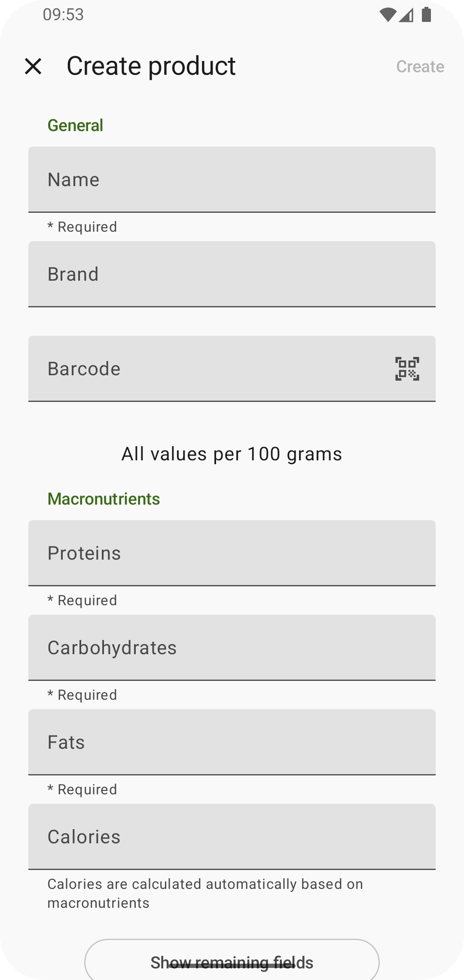
Task: Tap the cellular signal icon
Action: [x=406, y=15]
